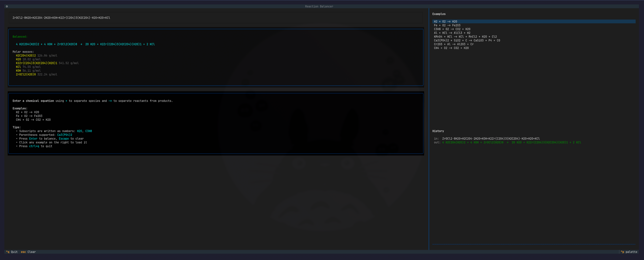
Task: Pick the Cr2O3 + Al example
Action: point(453,44)
